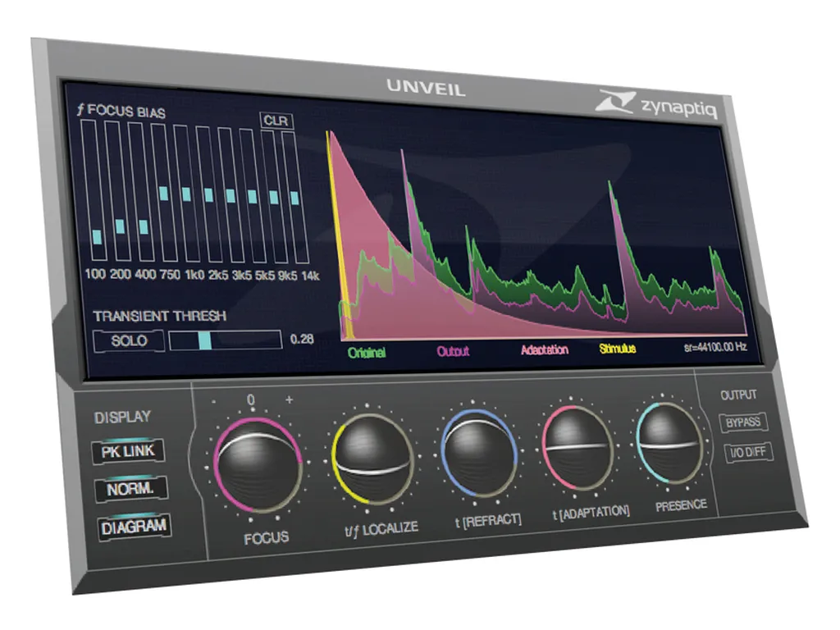This screenshot has height=630, width=840.
Task: Click the TRANSIENT THRESH slider handle
Action: [204, 340]
